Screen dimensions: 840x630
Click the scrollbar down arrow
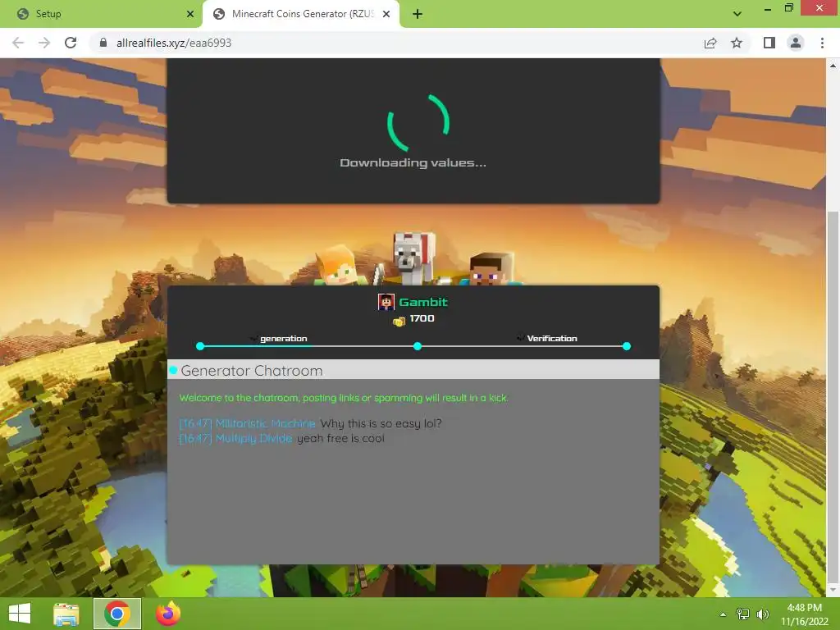(x=833, y=590)
